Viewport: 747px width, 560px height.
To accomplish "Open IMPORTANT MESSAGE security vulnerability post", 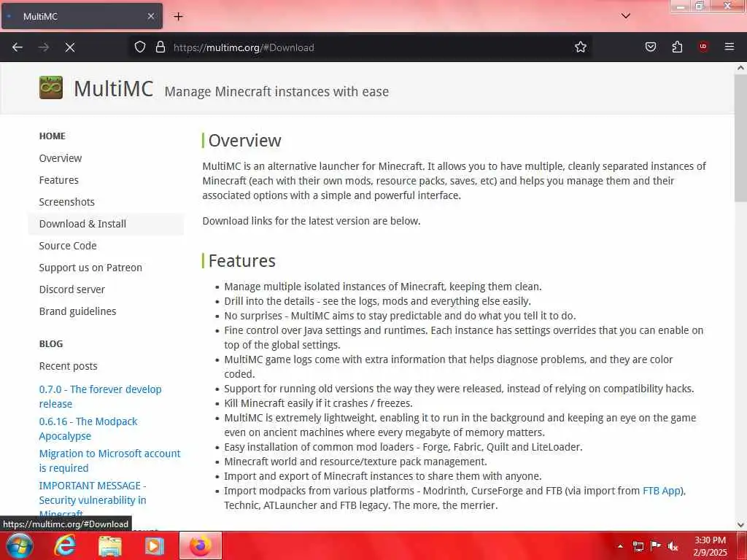I will coord(93,499).
